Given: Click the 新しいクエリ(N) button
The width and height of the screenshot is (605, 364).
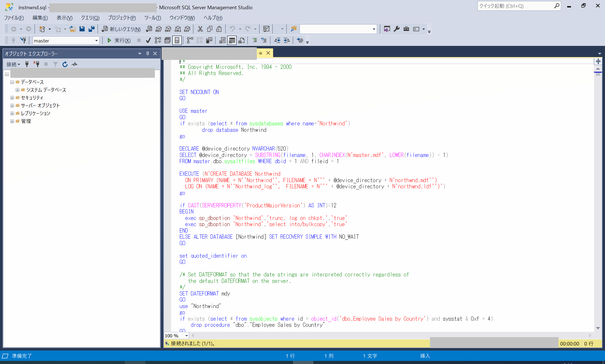Looking at the screenshot, I should pos(121,29).
